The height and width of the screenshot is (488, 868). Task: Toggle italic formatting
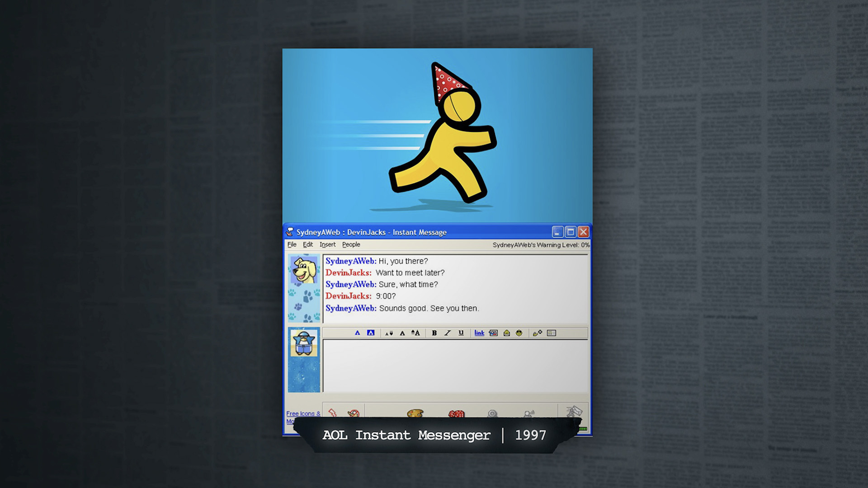tap(448, 333)
